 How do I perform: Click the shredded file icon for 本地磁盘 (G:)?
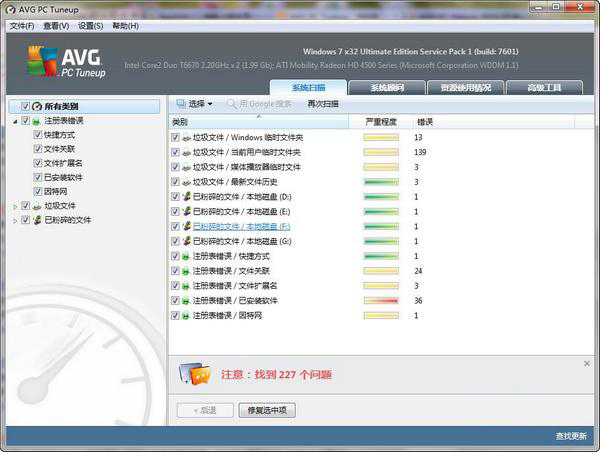coord(186,242)
